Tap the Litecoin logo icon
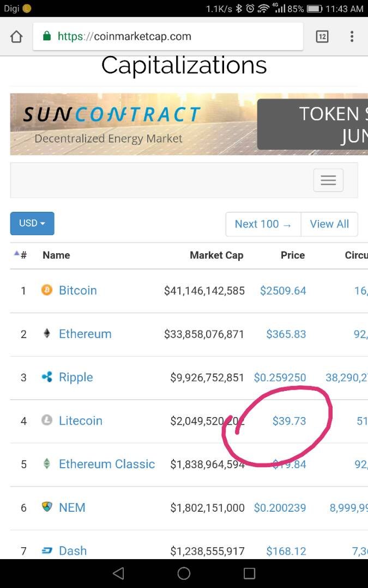This screenshot has height=588, width=368. tap(47, 420)
